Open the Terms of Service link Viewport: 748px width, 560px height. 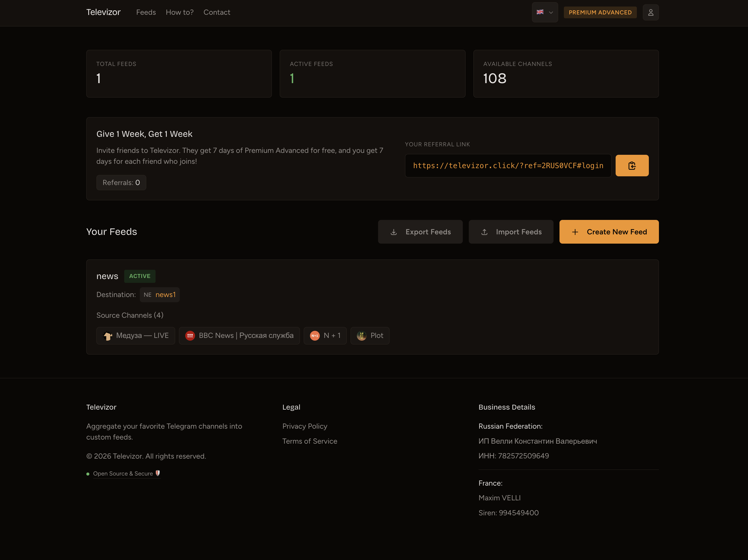click(x=310, y=441)
